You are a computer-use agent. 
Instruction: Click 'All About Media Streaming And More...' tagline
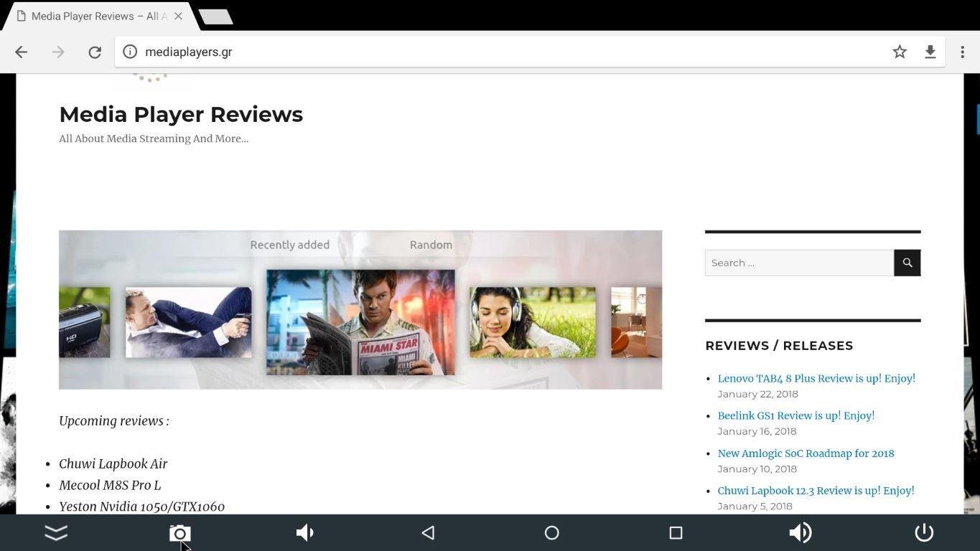pos(154,138)
